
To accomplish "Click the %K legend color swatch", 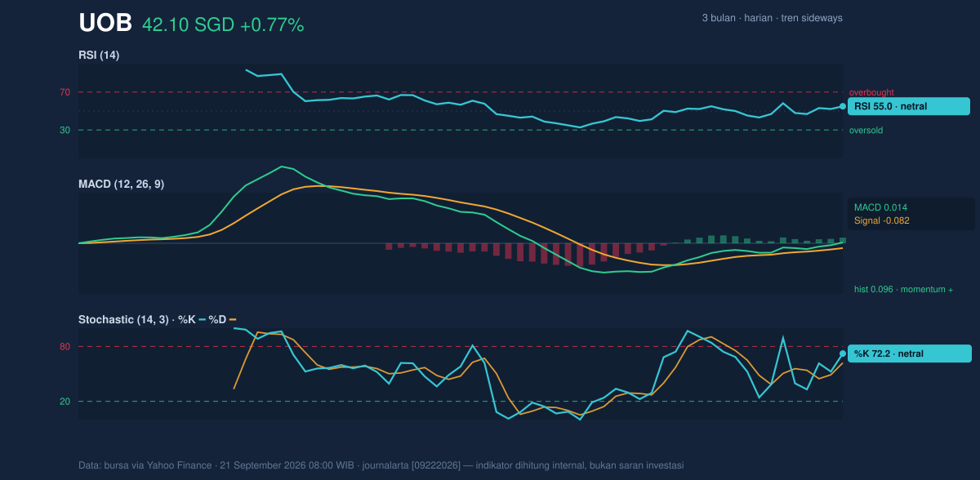I will [202, 319].
